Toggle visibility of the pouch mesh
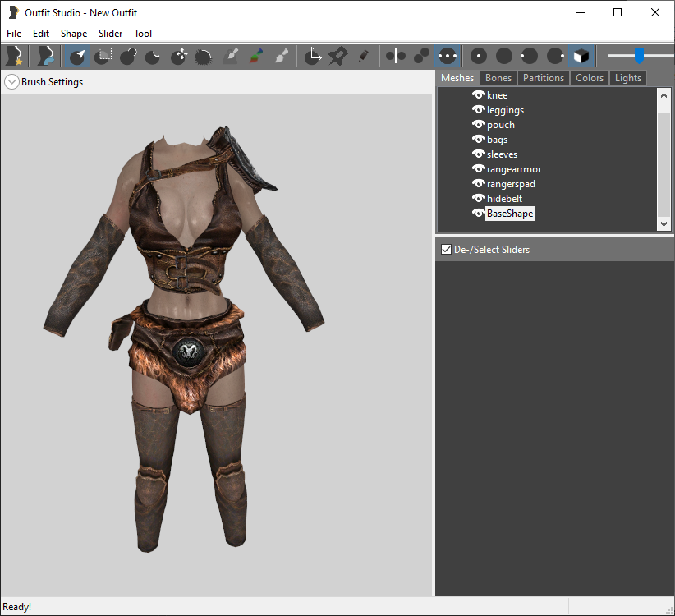Screen dimensions: 675x616 pyautogui.click(x=478, y=124)
